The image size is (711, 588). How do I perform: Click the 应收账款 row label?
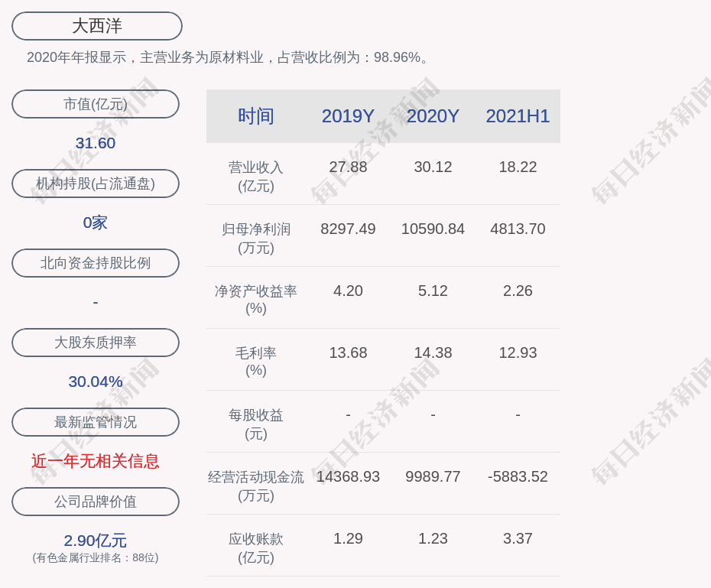click(x=256, y=547)
